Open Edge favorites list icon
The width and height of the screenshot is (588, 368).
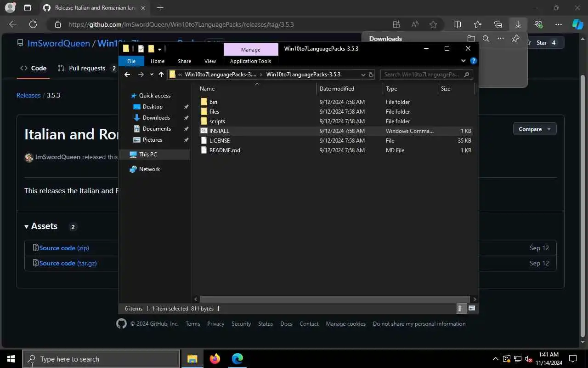coord(478,24)
